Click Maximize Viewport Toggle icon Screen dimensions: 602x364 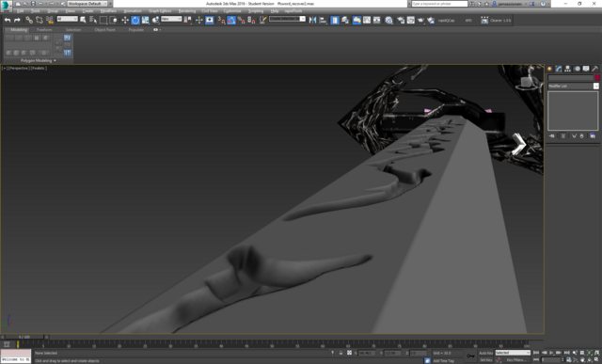click(x=597, y=360)
